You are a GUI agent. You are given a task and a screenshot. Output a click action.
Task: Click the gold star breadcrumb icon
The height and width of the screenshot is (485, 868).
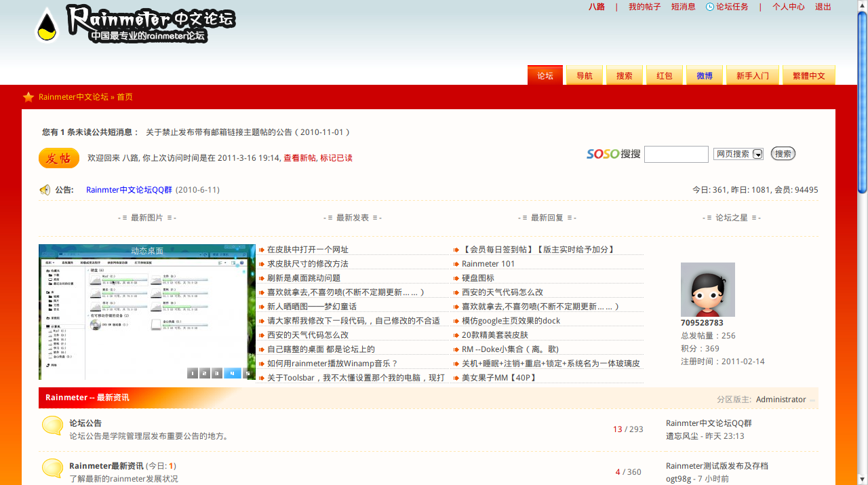point(28,97)
